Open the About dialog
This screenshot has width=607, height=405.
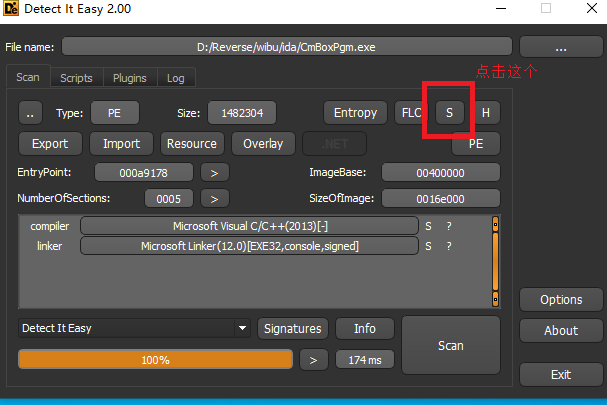[561, 330]
